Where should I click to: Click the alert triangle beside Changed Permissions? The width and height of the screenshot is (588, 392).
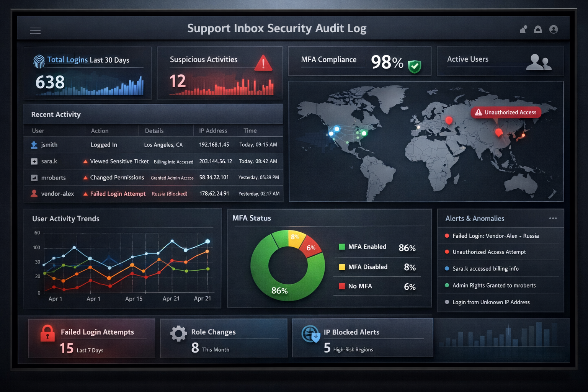point(85,177)
